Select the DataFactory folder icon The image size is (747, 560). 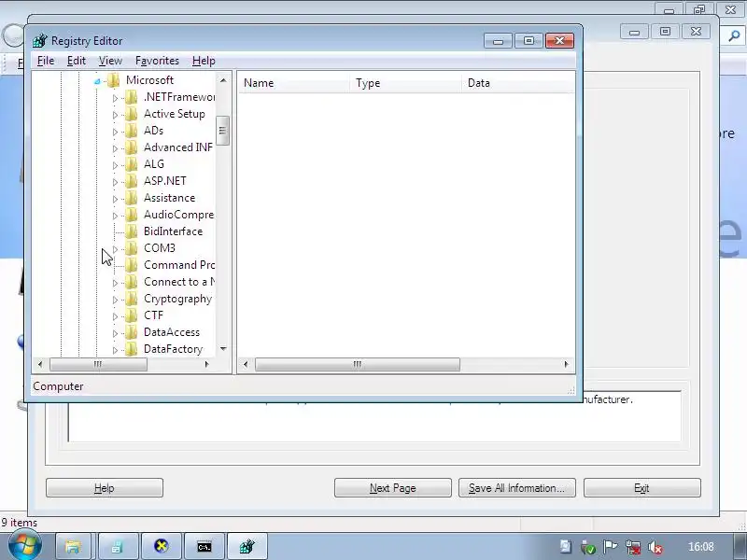131,349
